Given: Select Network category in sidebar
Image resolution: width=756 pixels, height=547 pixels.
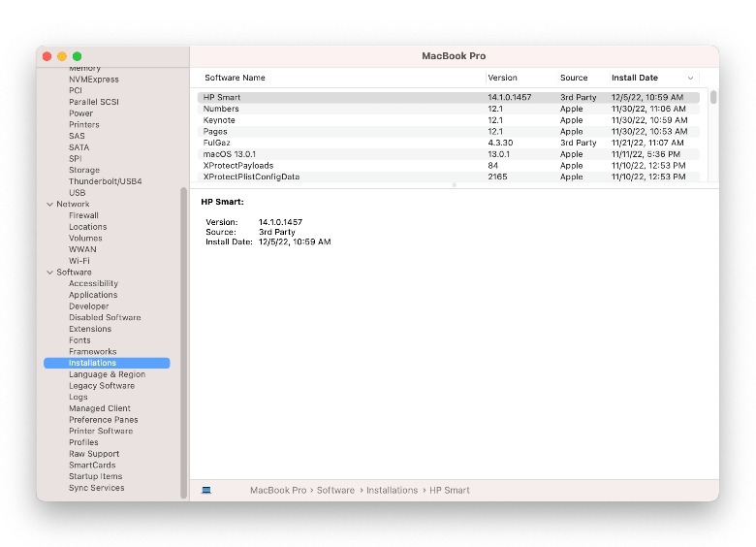Looking at the screenshot, I should point(73,204).
